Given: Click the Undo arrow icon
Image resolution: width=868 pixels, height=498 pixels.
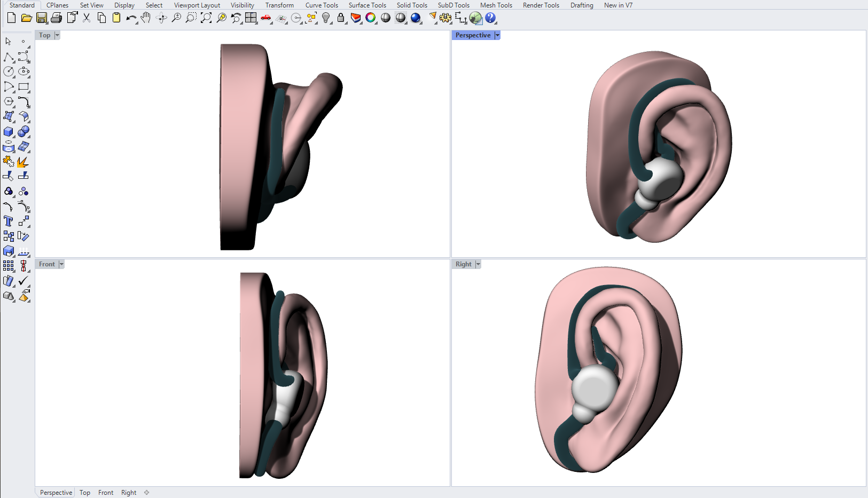Looking at the screenshot, I should pyautogui.click(x=131, y=18).
